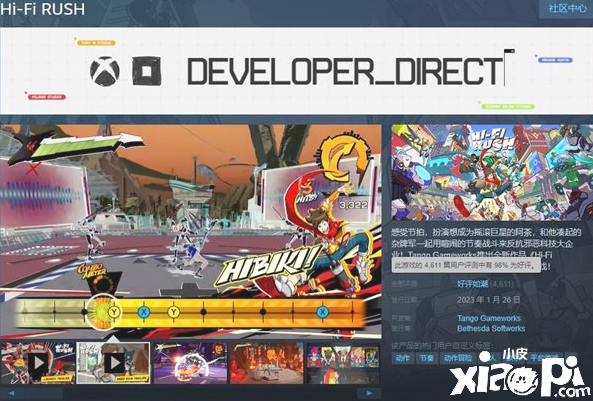Screen dimensions: 593x401
Task: Open the Hi-Fi RUSH capsule artwork
Action: pyautogui.click(x=492, y=173)
